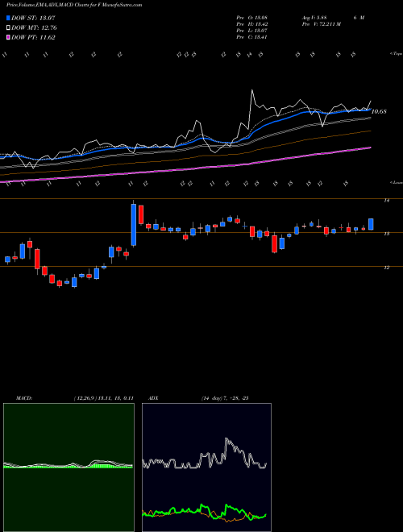403x532 pixels.
Task: Select the 'DOW MT: 12.76' legend text
Action: point(34,28)
